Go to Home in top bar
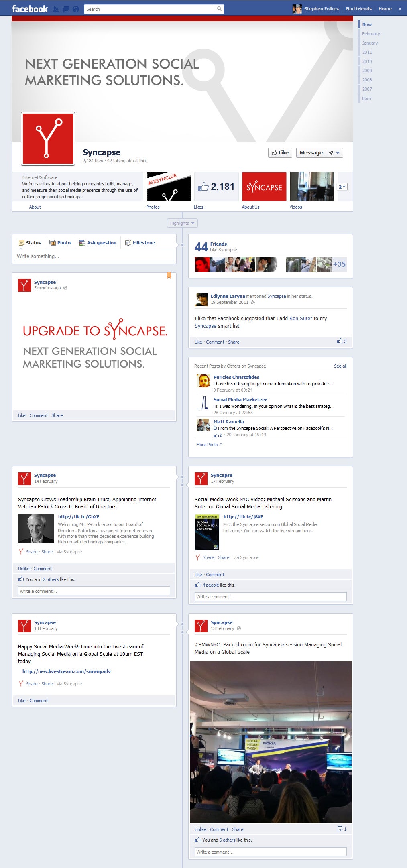Viewport: 407px width, 868px height. point(385,9)
